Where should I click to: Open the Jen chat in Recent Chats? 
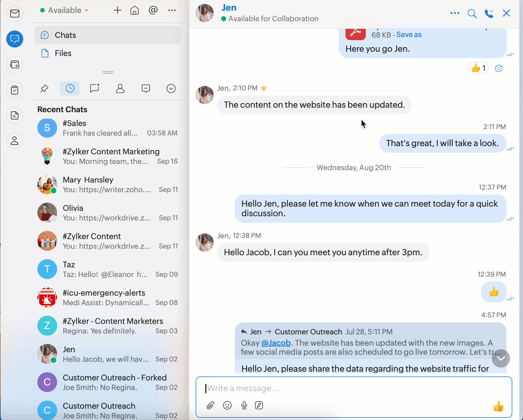coord(108,354)
